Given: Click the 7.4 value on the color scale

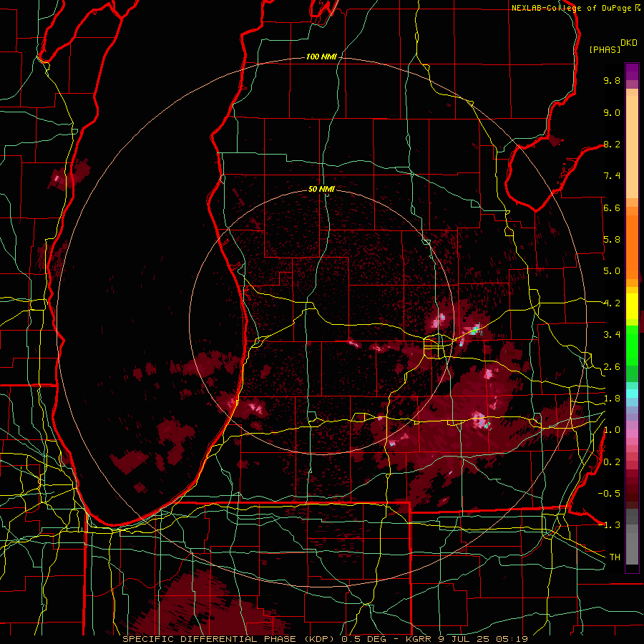Looking at the screenshot, I should click(612, 176).
